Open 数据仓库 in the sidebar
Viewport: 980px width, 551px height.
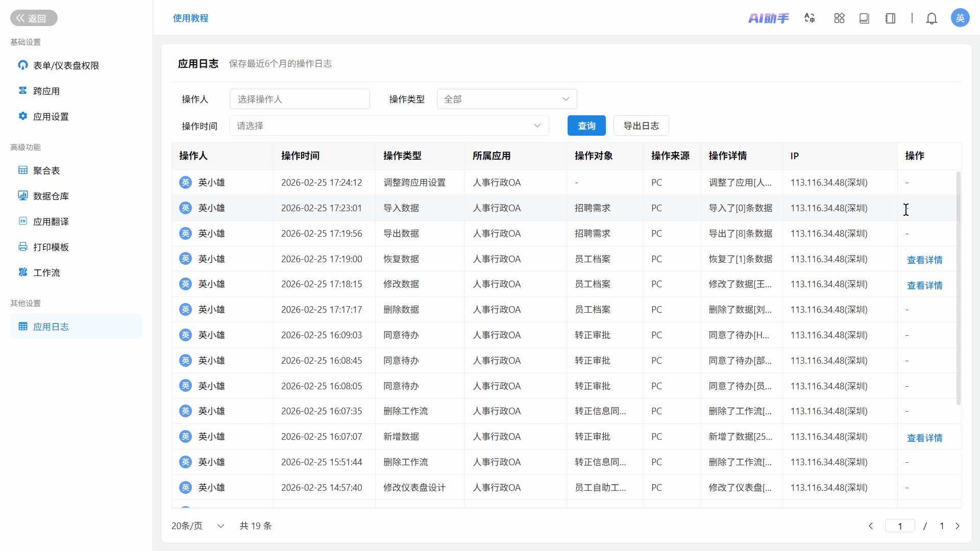51,196
